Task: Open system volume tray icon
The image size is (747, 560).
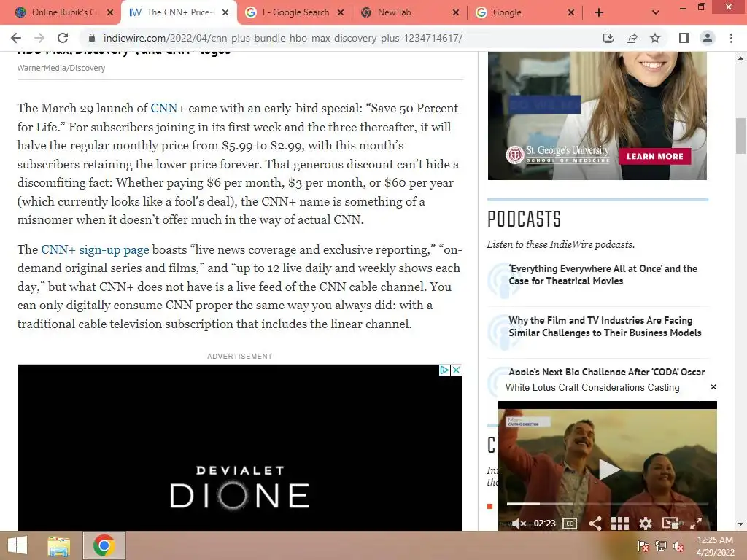Action: click(x=678, y=546)
